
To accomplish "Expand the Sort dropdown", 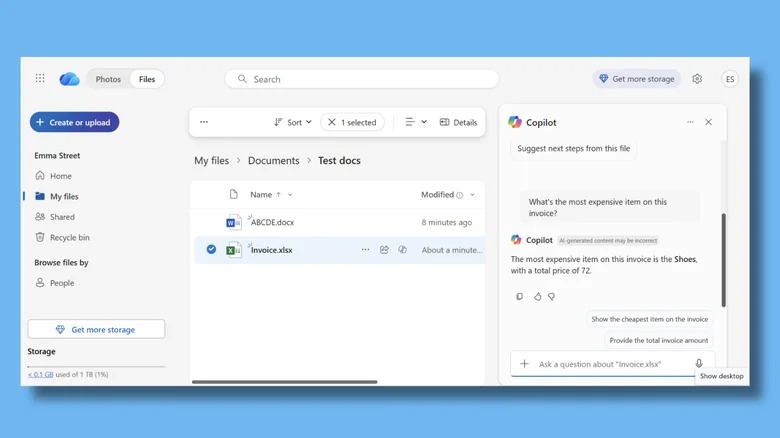I will coord(293,122).
